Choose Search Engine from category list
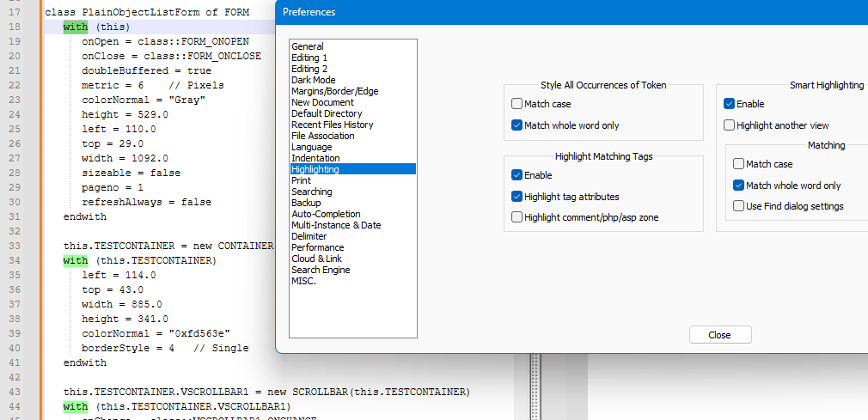This screenshot has width=868, height=420. 321,270
